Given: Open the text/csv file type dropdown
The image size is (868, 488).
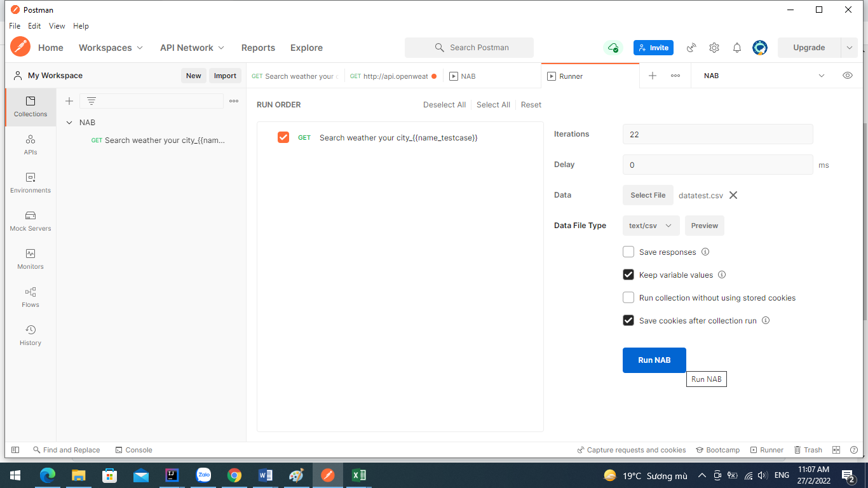Looking at the screenshot, I should point(651,226).
